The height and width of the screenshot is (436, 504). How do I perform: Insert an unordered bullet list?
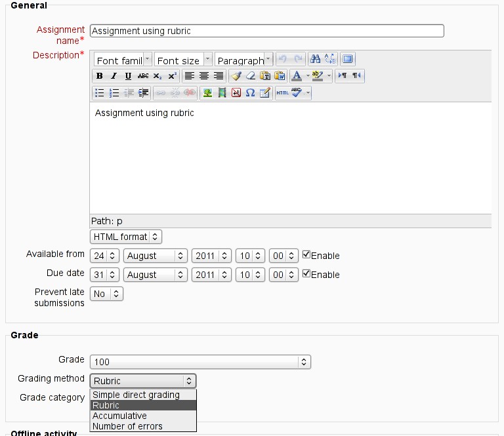tap(100, 93)
